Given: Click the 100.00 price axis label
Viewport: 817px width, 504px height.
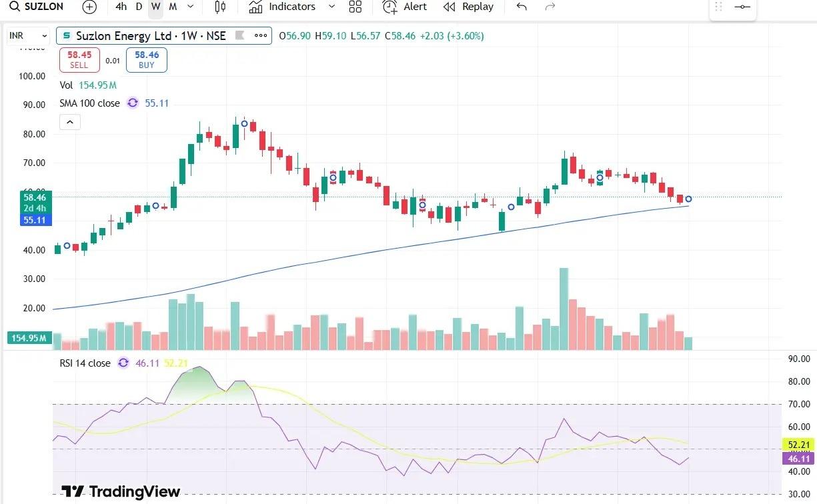Looking at the screenshot, I should 32,76.
